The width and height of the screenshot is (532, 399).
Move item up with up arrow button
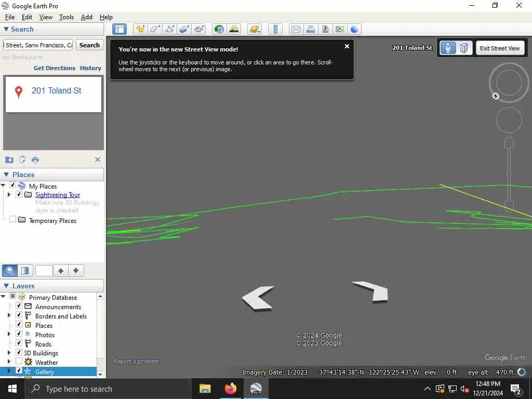(61, 270)
